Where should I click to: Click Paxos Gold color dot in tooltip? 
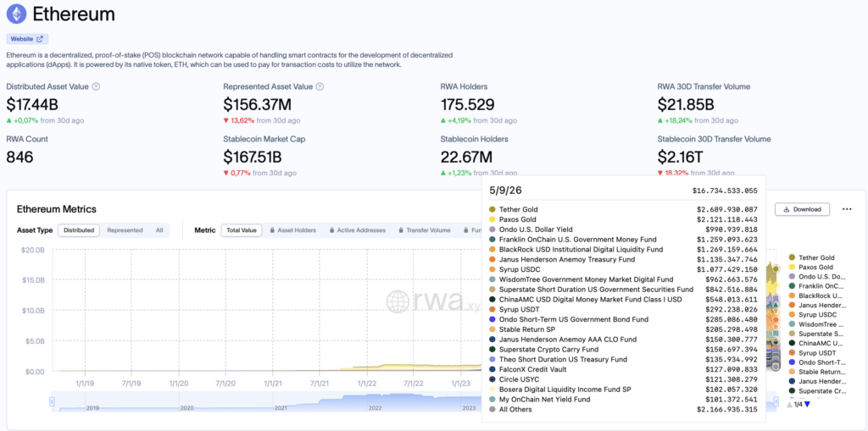[x=492, y=219]
